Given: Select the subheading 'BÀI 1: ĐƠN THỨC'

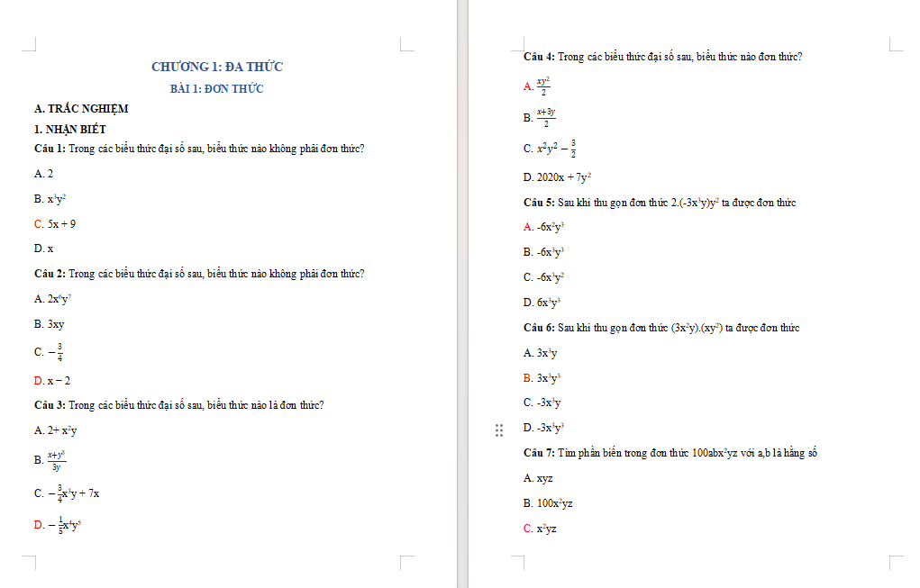Looking at the screenshot, I should pyautogui.click(x=217, y=88).
